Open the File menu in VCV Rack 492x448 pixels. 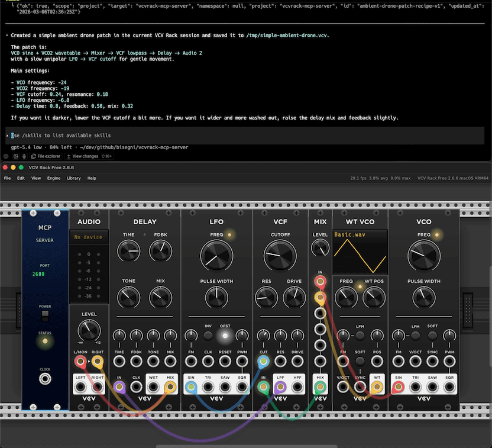(7, 178)
